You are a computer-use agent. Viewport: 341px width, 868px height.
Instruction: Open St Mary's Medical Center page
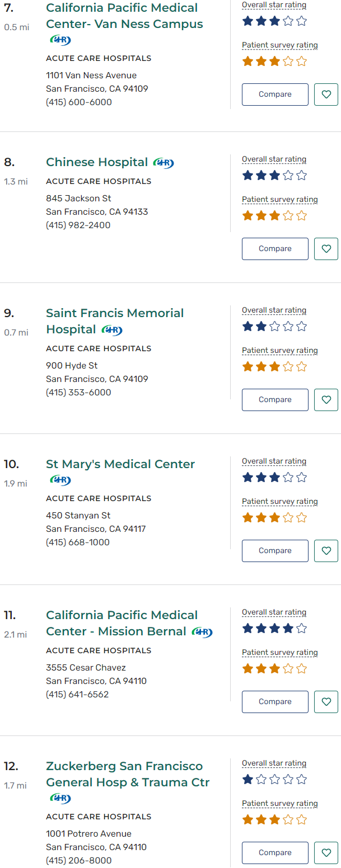(120, 464)
